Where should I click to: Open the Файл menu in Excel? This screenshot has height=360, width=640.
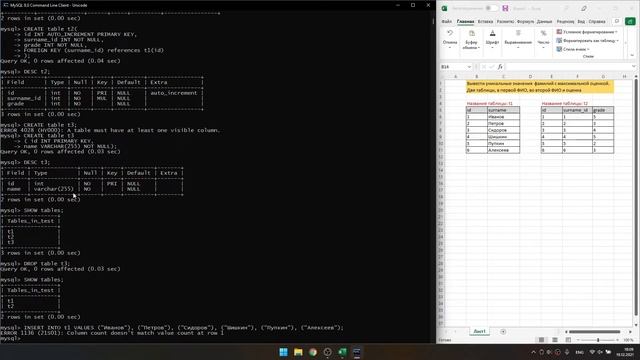pyautogui.click(x=447, y=21)
